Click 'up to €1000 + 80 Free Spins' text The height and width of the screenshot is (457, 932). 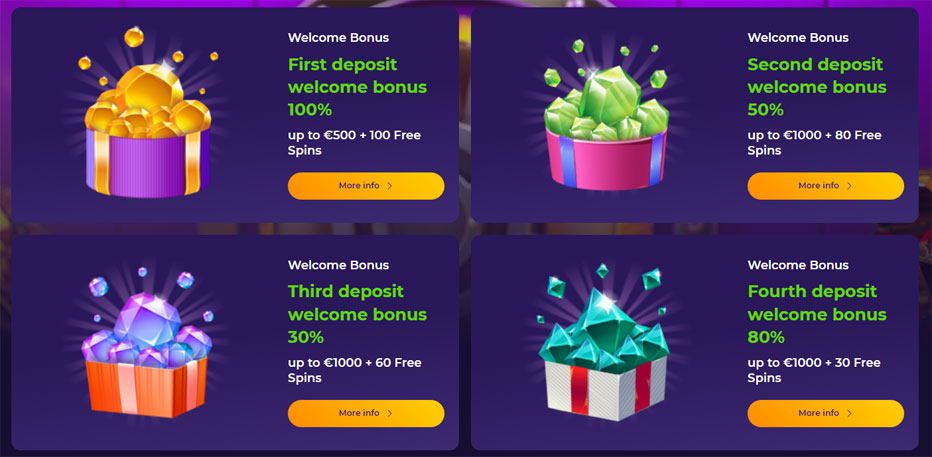tap(814, 143)
